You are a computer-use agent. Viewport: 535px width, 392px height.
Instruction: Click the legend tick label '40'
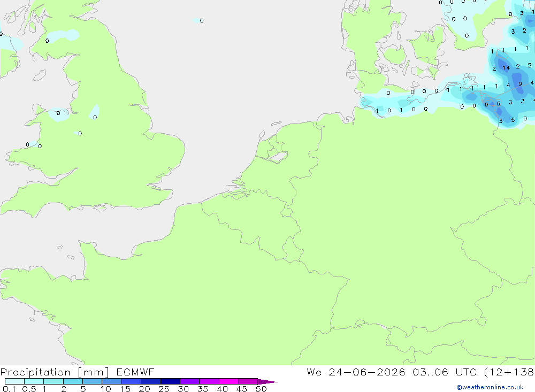pyautogui.click(x=222, y=389)
